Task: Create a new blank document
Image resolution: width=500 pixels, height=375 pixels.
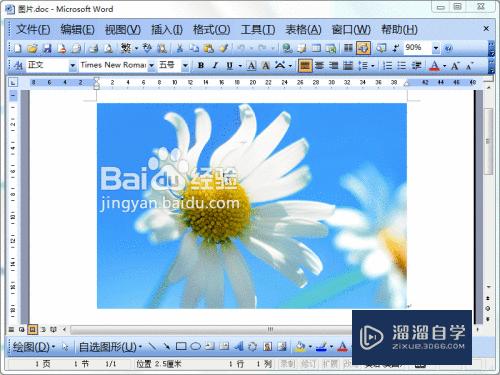Action: pyautogui.click(x=18, y=49)
